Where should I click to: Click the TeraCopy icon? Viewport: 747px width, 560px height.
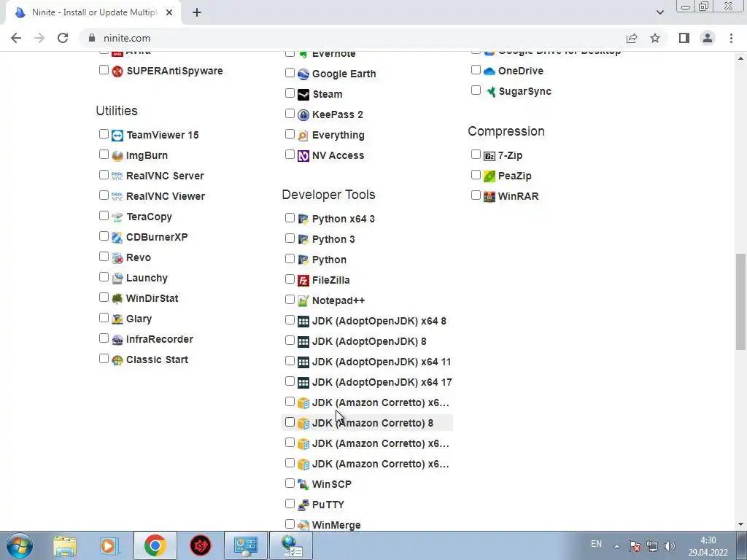tap(117, 217)
